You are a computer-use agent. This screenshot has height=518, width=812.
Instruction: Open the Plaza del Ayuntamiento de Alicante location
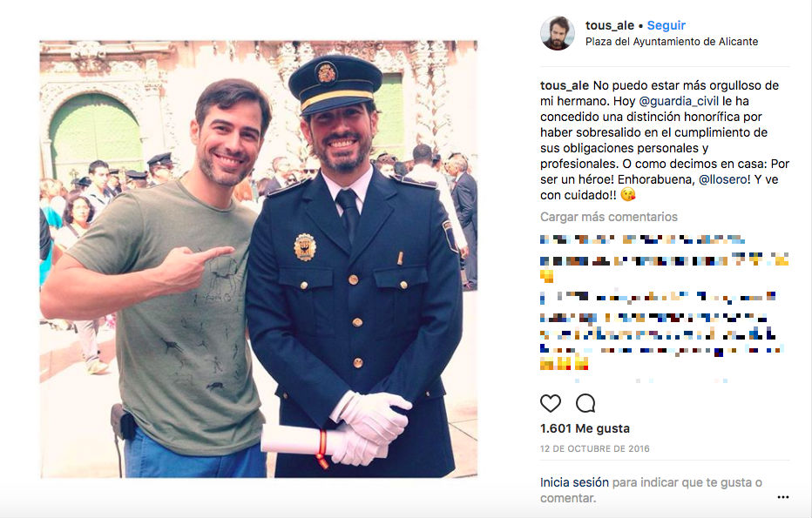(x=672, y=42)
